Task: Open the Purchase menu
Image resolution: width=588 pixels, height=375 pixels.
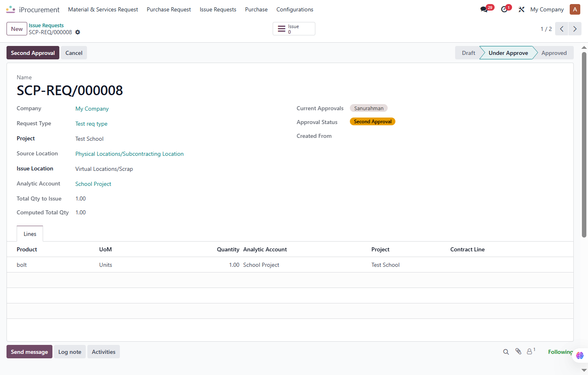Action: 256,9
